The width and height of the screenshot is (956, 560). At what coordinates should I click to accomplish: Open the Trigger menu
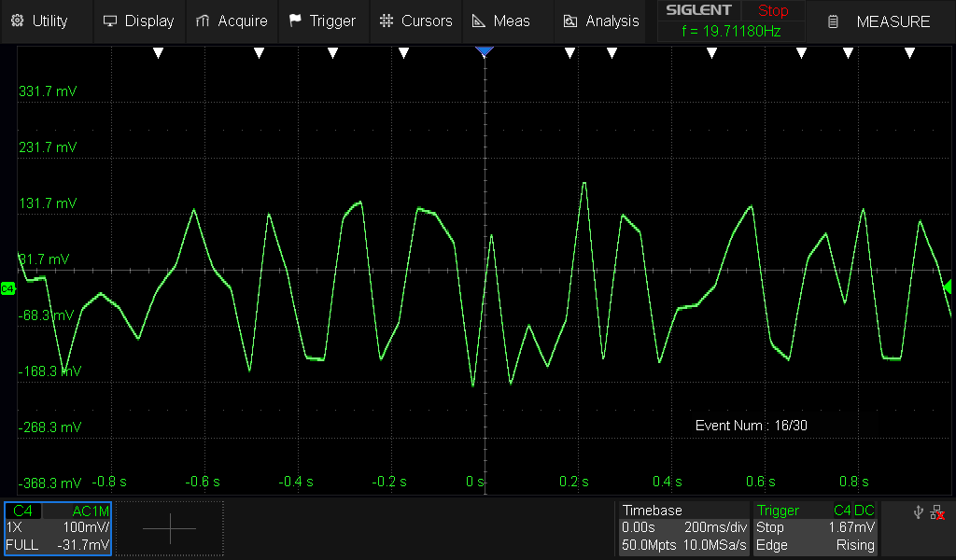(324, 21)
